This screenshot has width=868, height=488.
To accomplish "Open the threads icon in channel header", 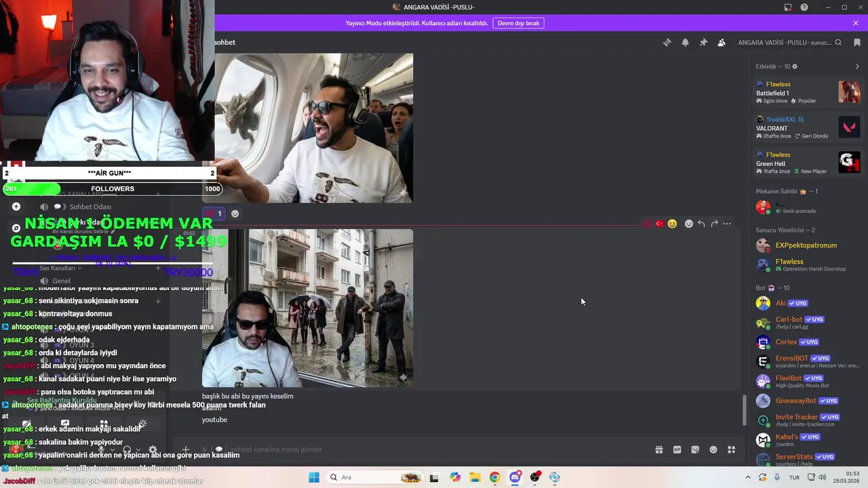I will coord(667,42).
